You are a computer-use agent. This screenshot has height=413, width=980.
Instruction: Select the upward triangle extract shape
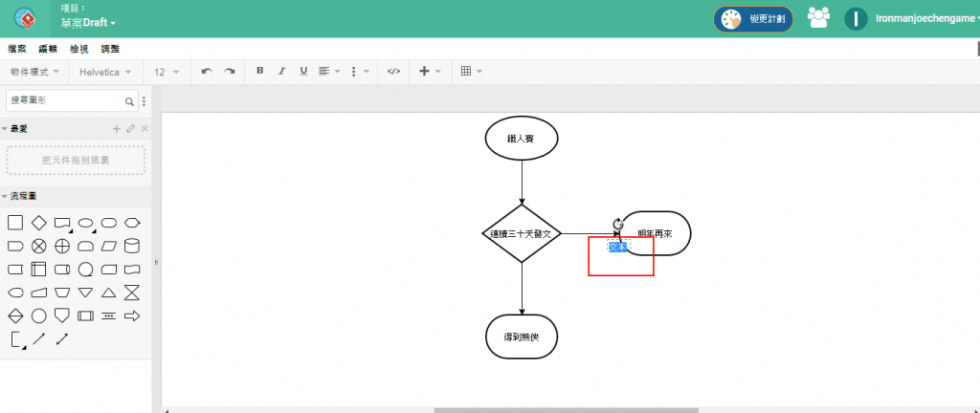(x=109, y=293)
